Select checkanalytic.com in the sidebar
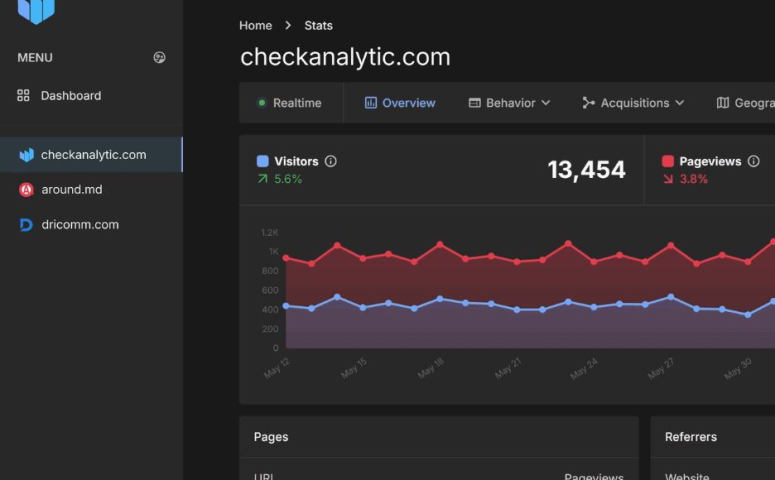Viewport: 775px width, 480px height. pyautogui.click(x=91, y=155)
